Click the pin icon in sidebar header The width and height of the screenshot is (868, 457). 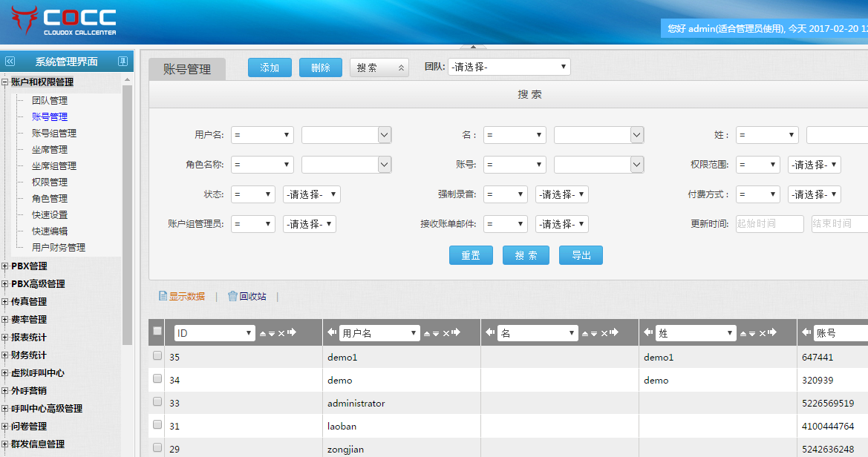pos(123,62)
